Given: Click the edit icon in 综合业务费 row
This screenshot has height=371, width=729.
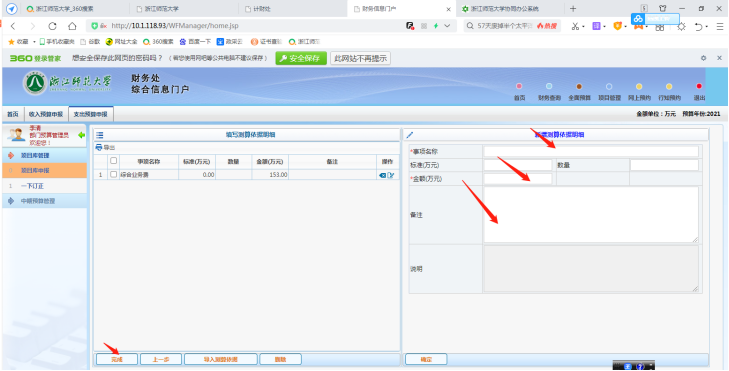Looking at the screenshot, I should point(391,175).
